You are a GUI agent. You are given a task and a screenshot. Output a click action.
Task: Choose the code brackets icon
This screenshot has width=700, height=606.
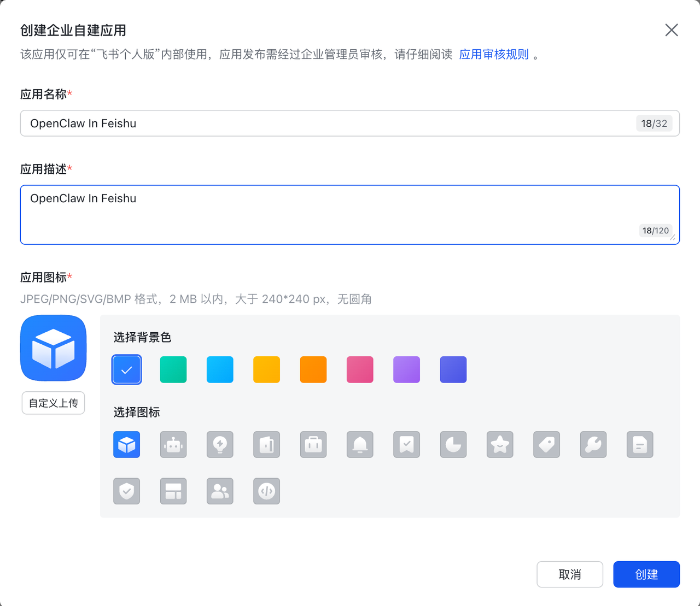[x=266, y=491]
